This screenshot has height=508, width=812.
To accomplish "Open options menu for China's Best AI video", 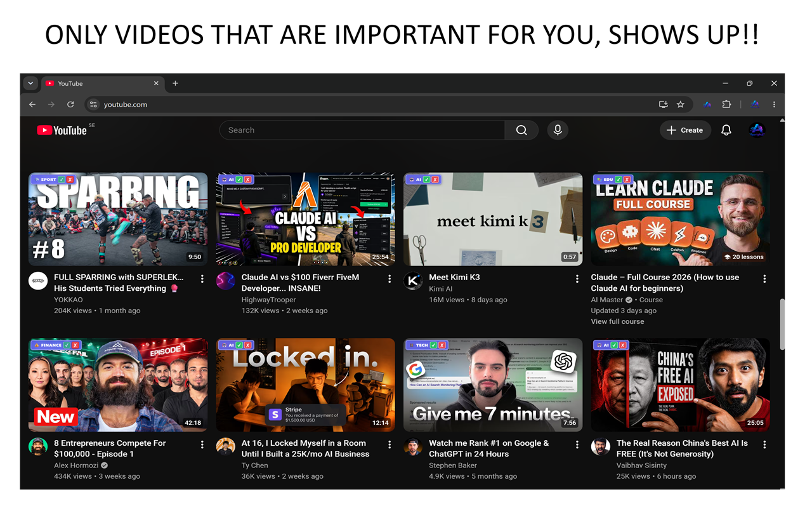I will [x=764, y=444].
